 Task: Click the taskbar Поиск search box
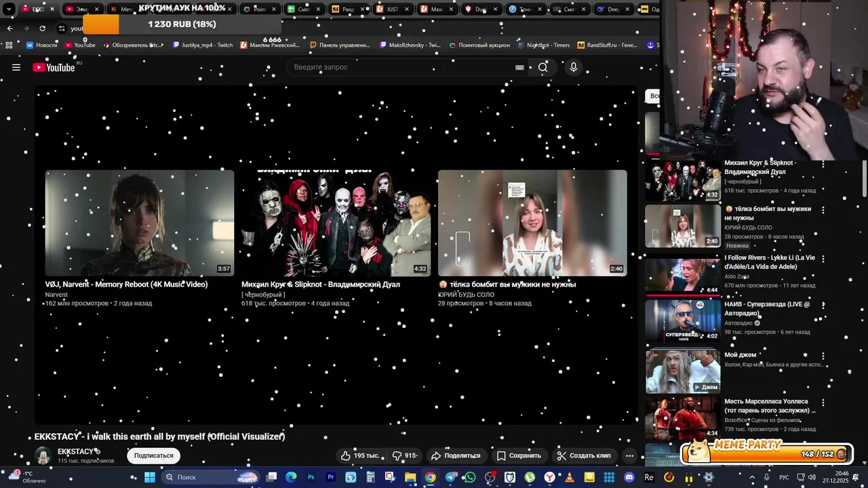click(212, 477)
